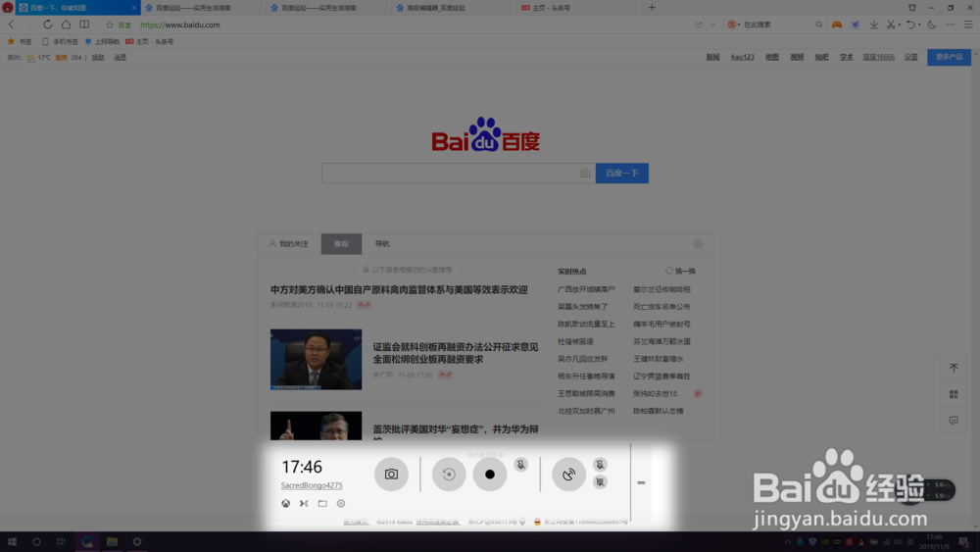Go back using browser back arrow

(x=11, y=25)
